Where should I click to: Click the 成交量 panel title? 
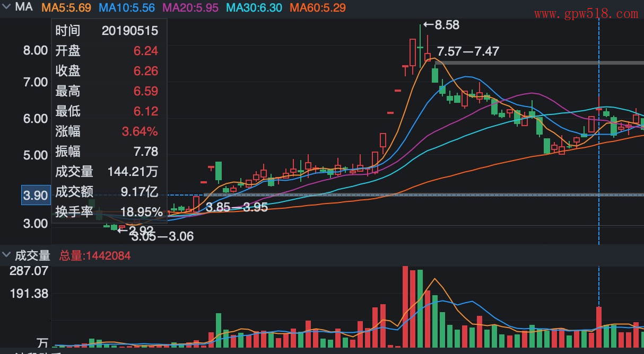pyautogui.click(x=32, y=255)
